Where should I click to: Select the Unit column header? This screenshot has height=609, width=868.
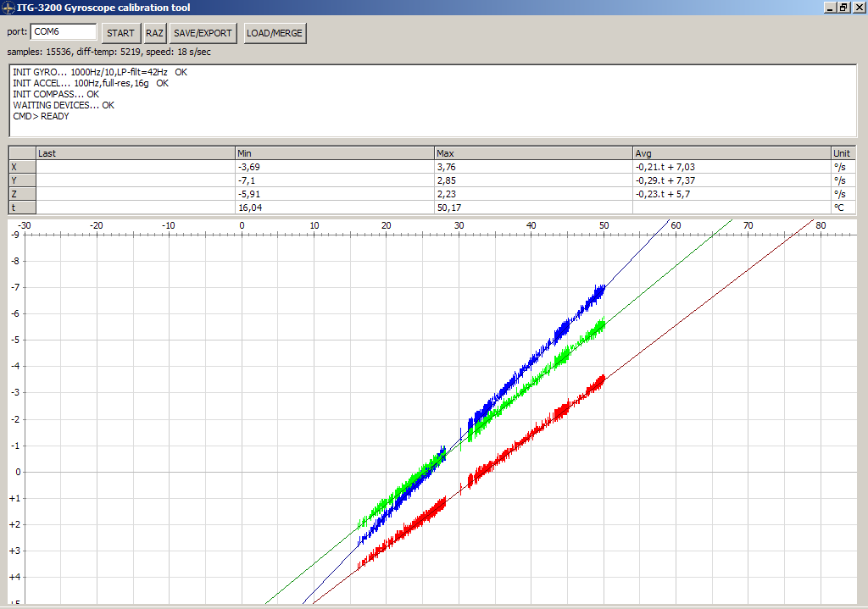pyautogui.click(x=843, y=153)
